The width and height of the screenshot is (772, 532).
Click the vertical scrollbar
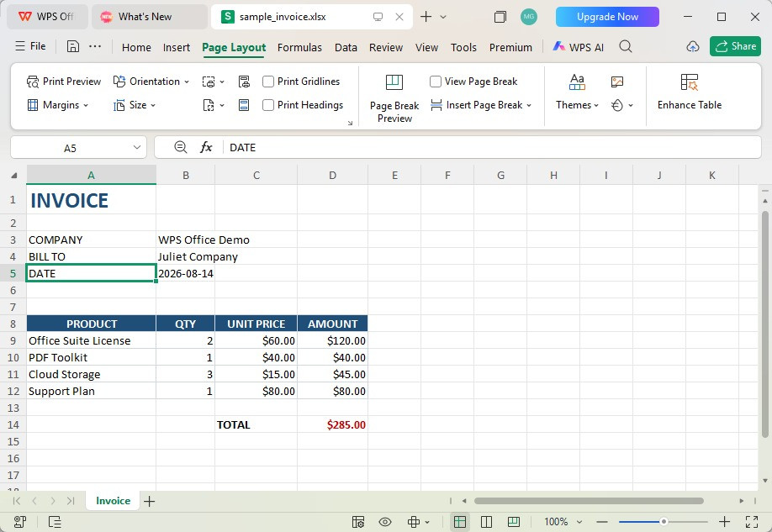764,324
